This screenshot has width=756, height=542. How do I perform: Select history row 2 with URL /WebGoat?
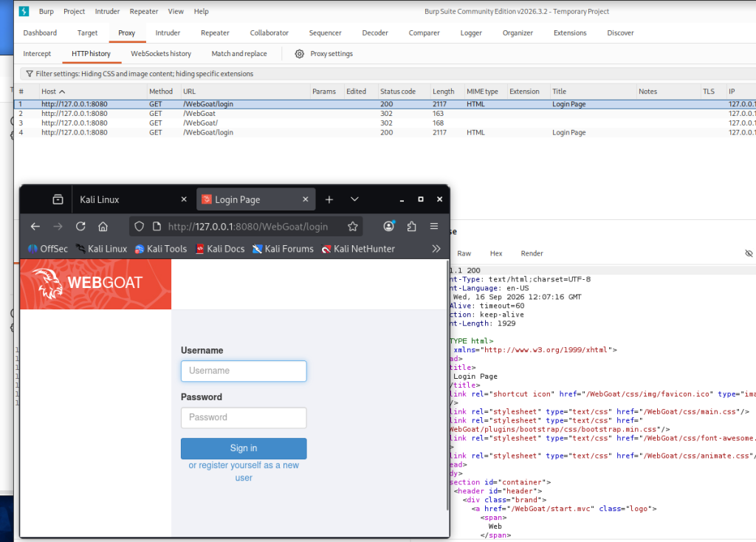(x=385, y=113)
